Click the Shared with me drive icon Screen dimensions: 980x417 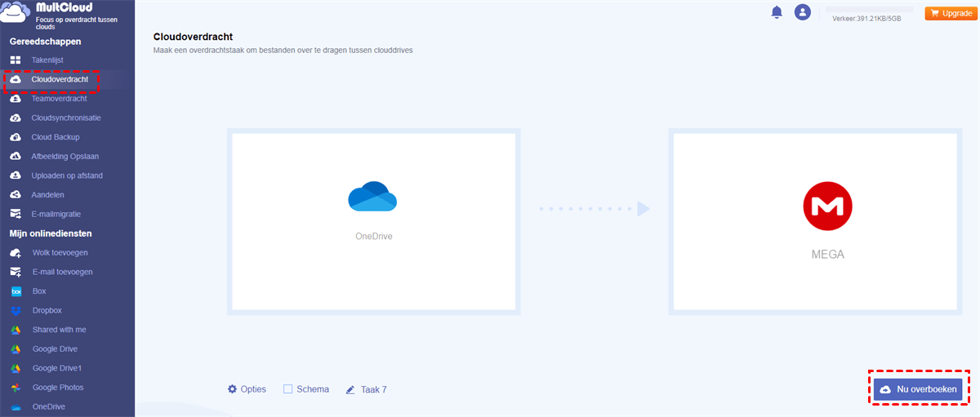[x=16, y=330]
